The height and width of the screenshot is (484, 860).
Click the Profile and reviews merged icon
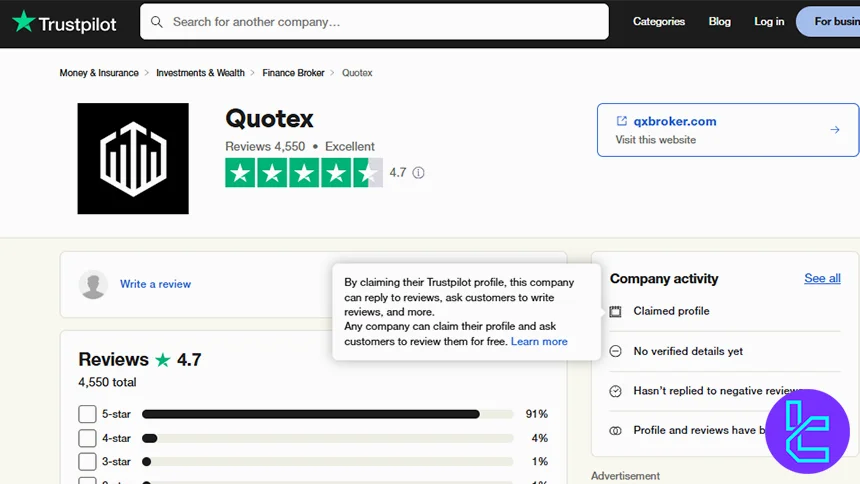(615, 431)
